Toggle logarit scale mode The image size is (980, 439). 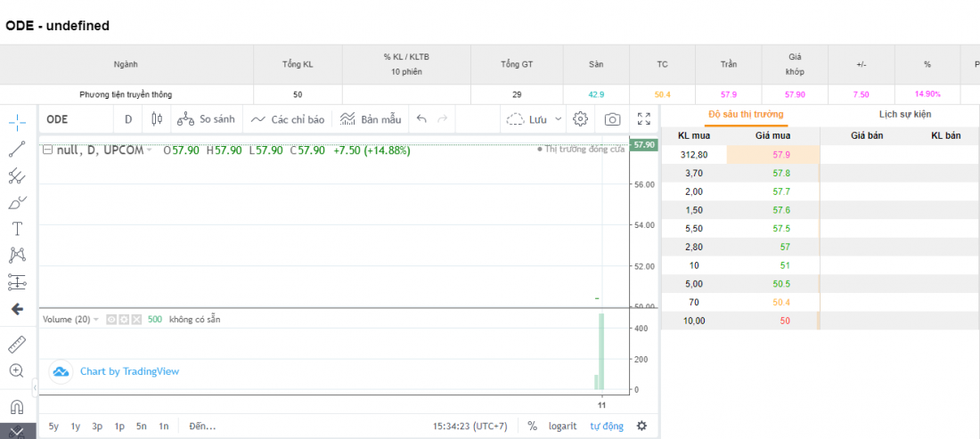[x=562, y=427]
